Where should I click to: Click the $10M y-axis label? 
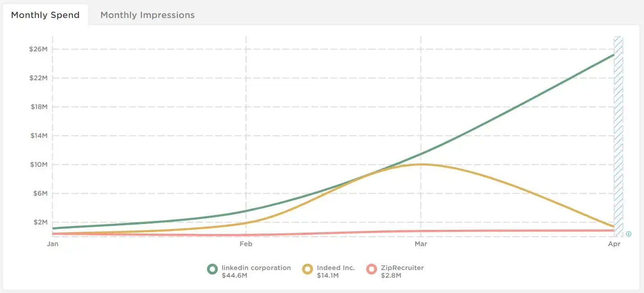click(x=38, y=165)
